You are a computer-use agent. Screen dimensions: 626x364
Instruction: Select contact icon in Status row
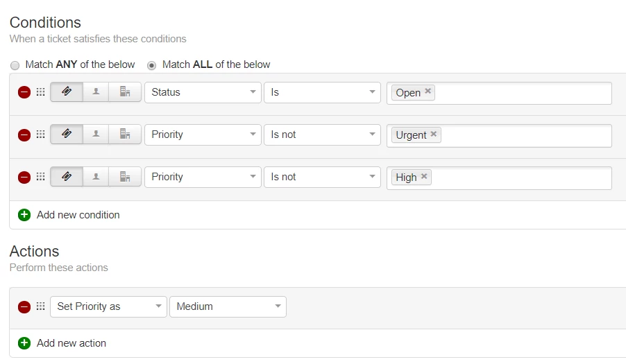[96, 92]
